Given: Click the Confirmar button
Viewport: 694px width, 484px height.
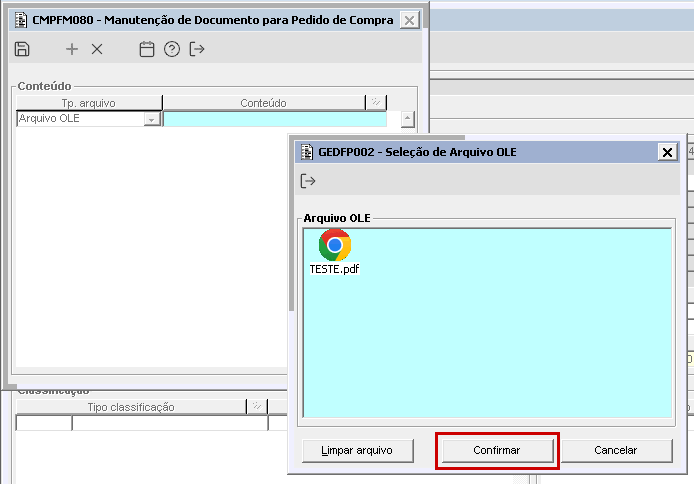Looking at the screenshot, I should (497, 450).
